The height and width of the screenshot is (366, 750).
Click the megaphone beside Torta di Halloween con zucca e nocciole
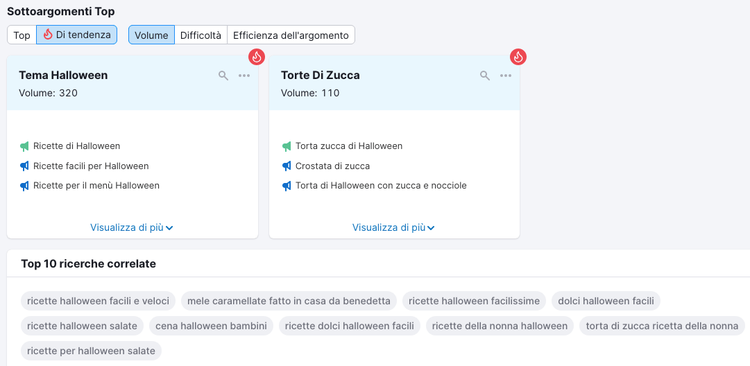(287, 186)
